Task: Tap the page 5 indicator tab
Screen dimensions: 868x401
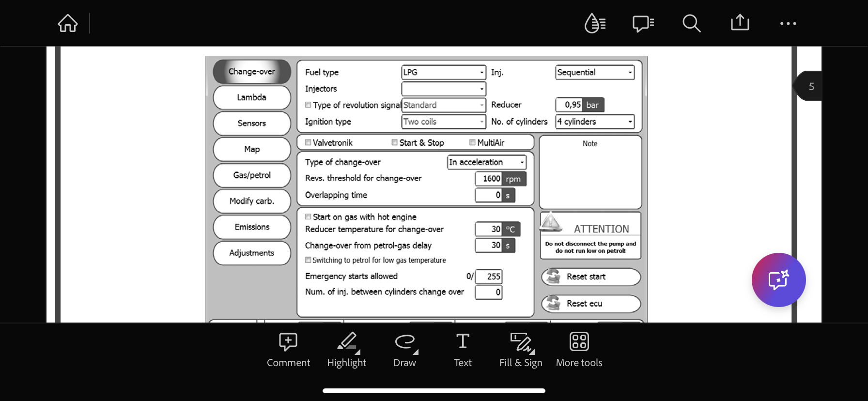Action: pyautogui.click(x=808, y=86)
